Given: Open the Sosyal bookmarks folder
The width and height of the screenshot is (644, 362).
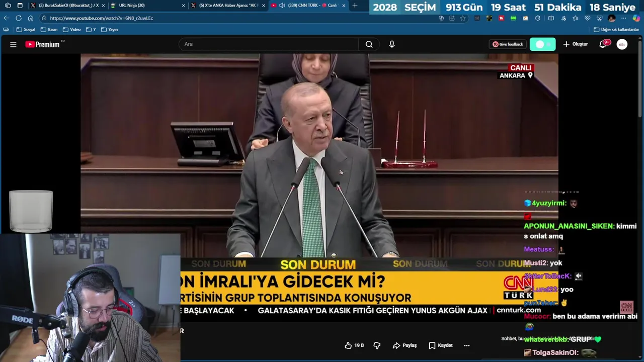Looking at the screenshot, I should (x=26, y=30).
